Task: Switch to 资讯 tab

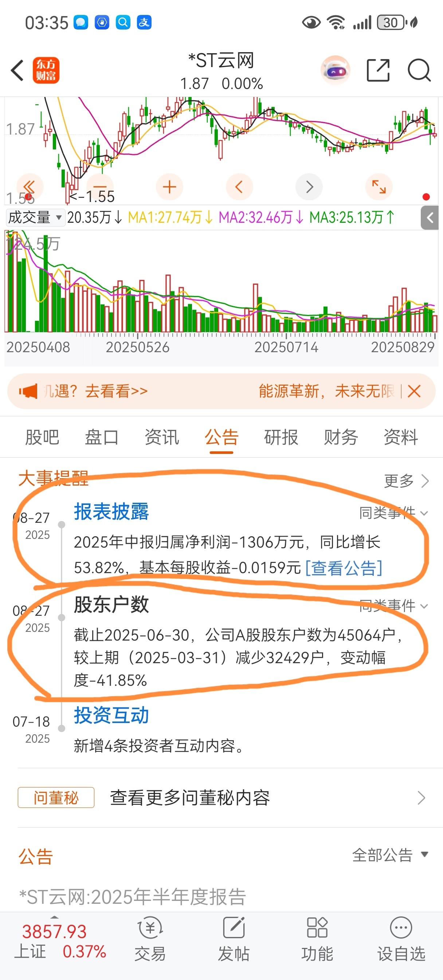Action: [162, 437]
